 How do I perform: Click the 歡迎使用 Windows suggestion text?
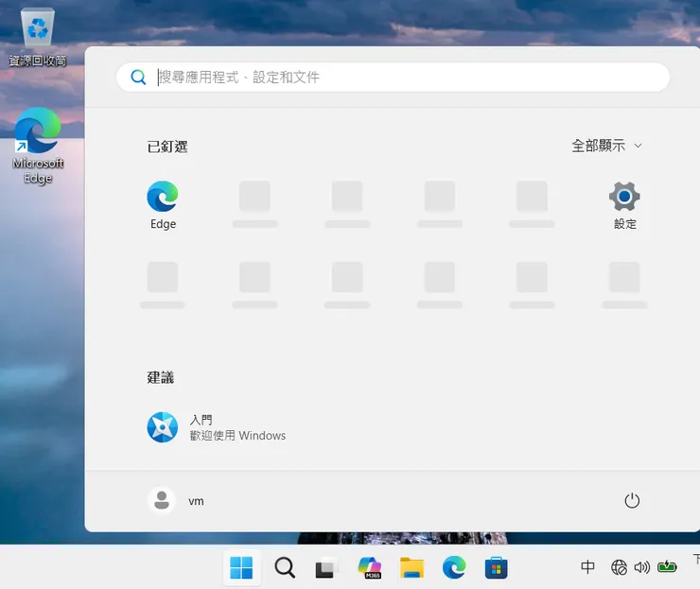(x=237, y=436)
